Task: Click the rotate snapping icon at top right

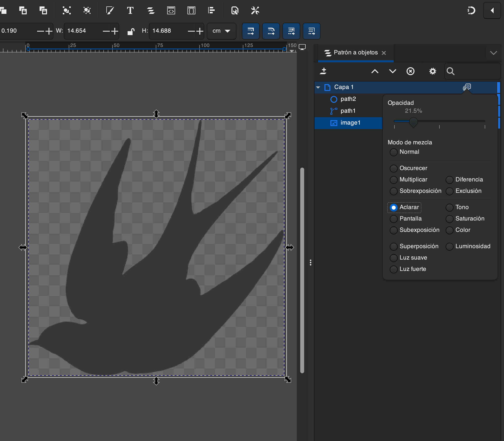Action: 471,10
